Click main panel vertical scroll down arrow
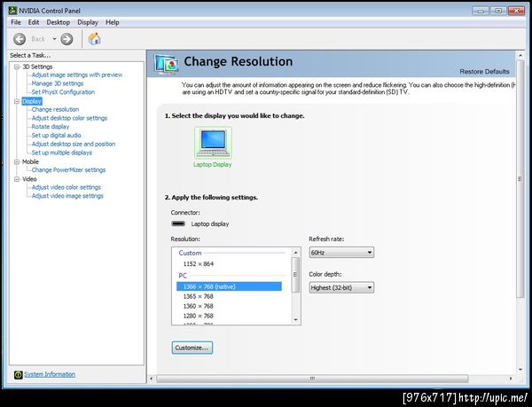 [520, 370]
